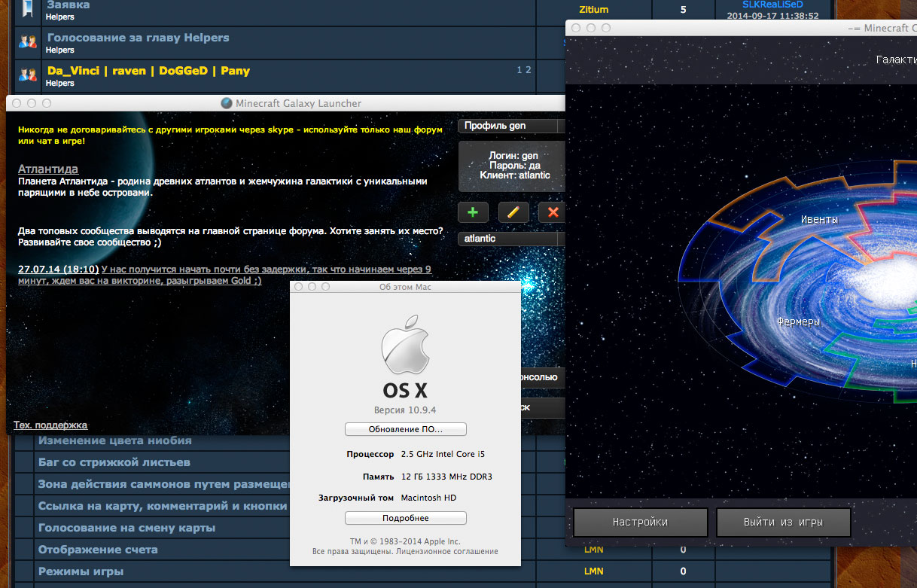Open forum topic Голосование за главу Helpers
Viewport: 917px width, 588px height.
[x=138, y=38]
